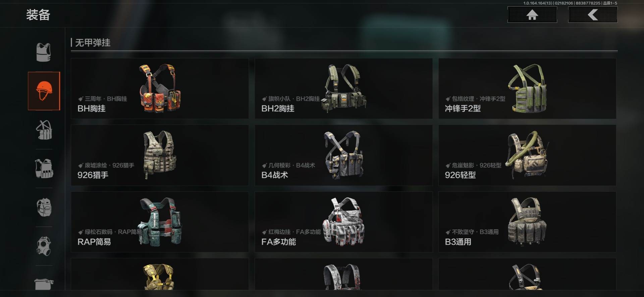Image resolution: width=644 pixels, height=297 pixels.
Task: Open the armored rig category in sidebar
Action: 44,168
